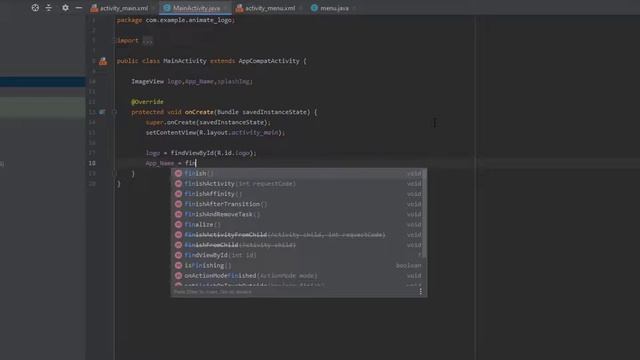Close the activity_menu.xml tab
The height and width of the screenshot is (360, 640).
(x=300, y=8)
